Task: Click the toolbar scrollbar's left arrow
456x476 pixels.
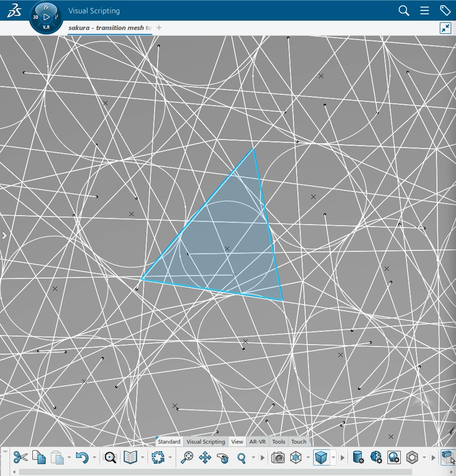Action: click(14, 472)
